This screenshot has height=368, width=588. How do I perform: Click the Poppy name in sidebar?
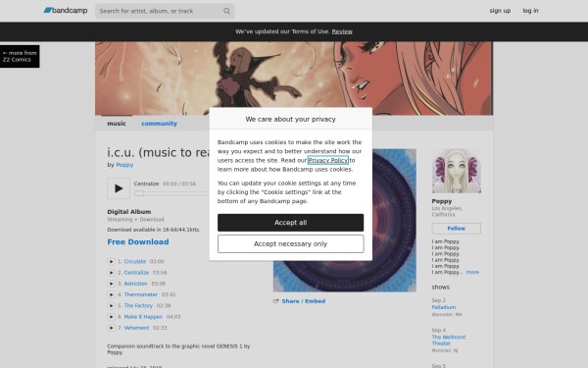[x=442, y=201]
